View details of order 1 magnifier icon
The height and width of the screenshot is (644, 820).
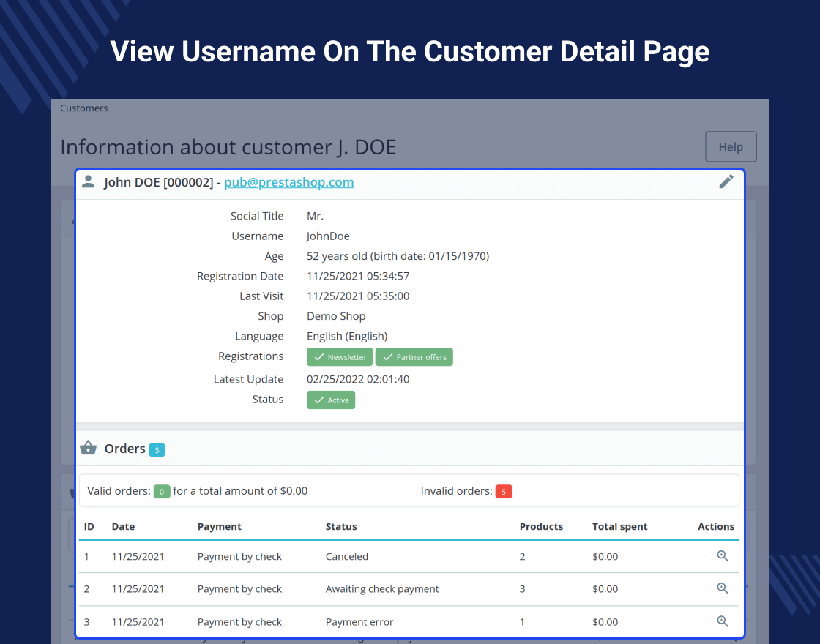(722, 555)
